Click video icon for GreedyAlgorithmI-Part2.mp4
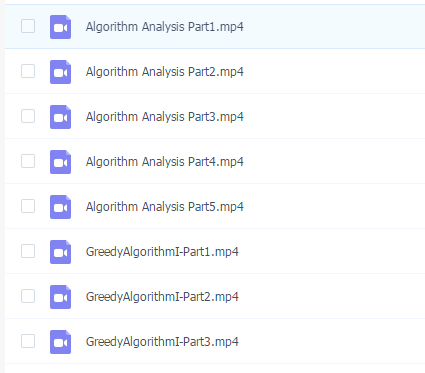Screen dimensions: 425x373 60,297
